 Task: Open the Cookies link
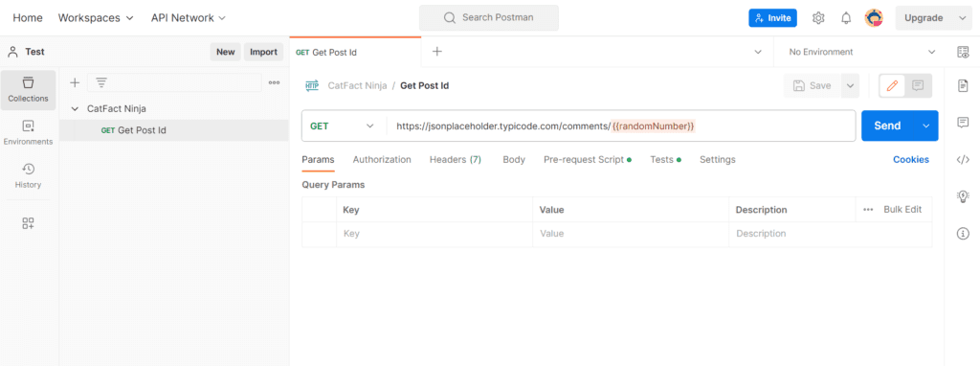(911, 160)
